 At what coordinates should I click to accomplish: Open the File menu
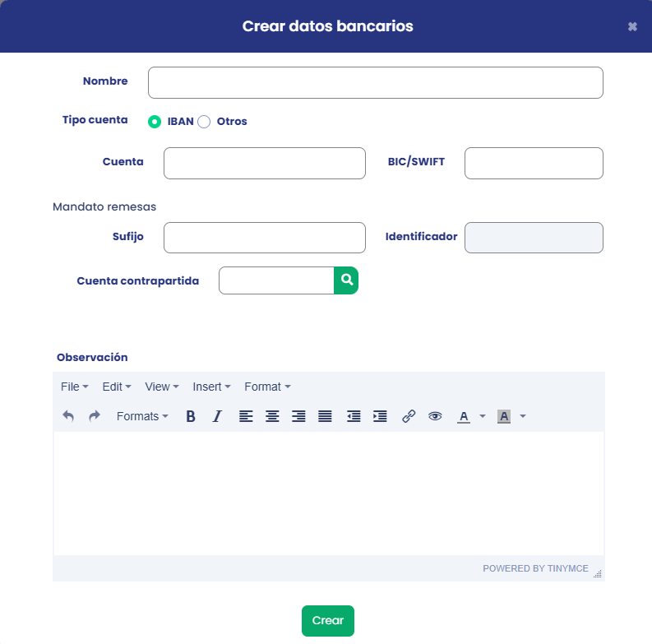(x=75, y=387)
